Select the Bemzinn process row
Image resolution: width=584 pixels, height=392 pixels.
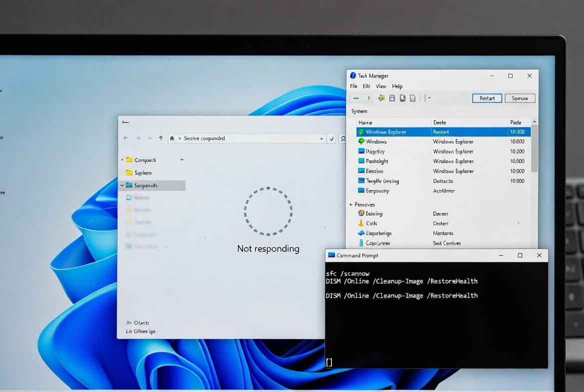coord(443,171)
